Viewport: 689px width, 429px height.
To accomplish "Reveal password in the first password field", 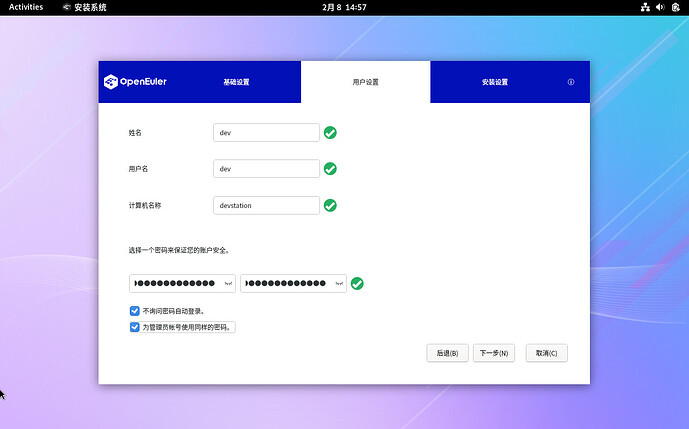I will tap(228, 283).
